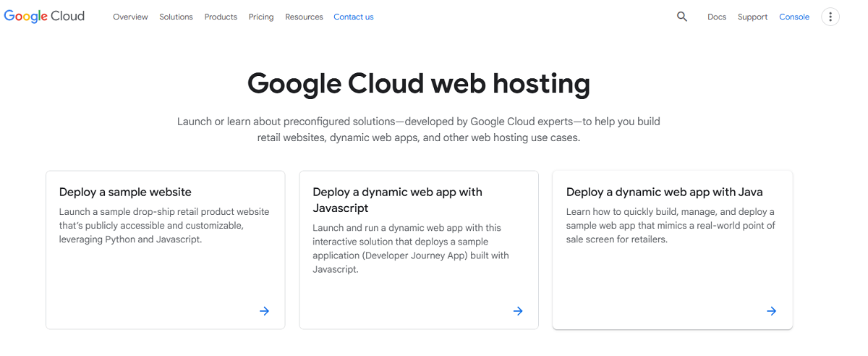Select Deploy a dynamic web app with Java title
Screen dimensions: 868x356
(x=665, y=192)
